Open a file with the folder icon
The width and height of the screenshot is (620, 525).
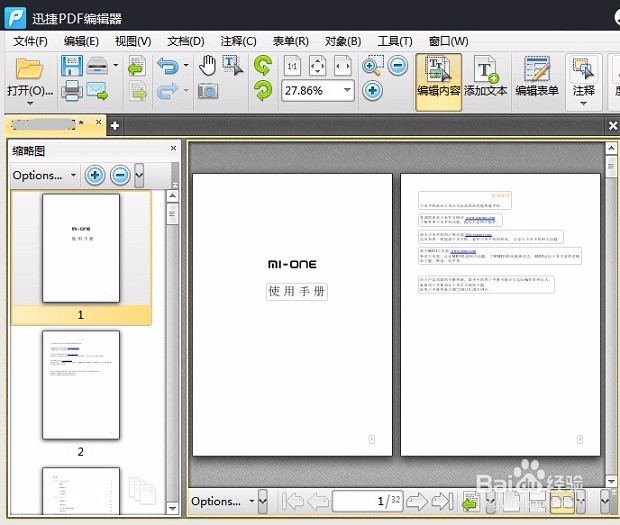pyautogui.click(x=29, y=68)
